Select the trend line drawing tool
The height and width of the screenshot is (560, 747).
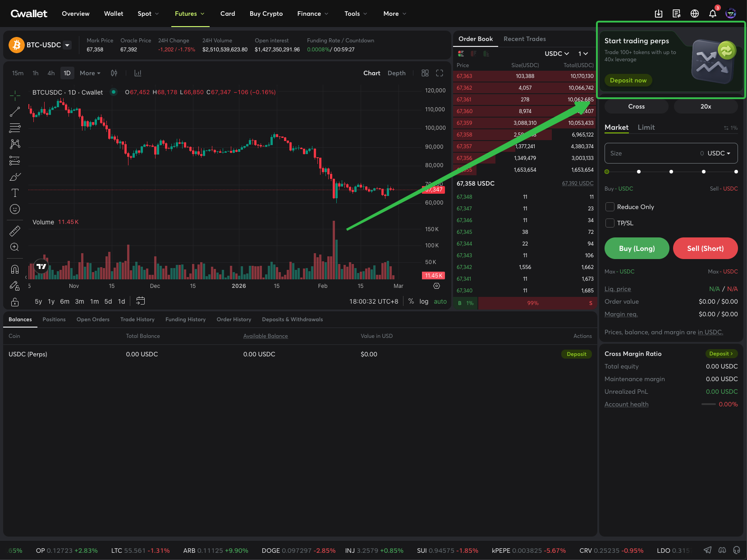tap(15, 112)
